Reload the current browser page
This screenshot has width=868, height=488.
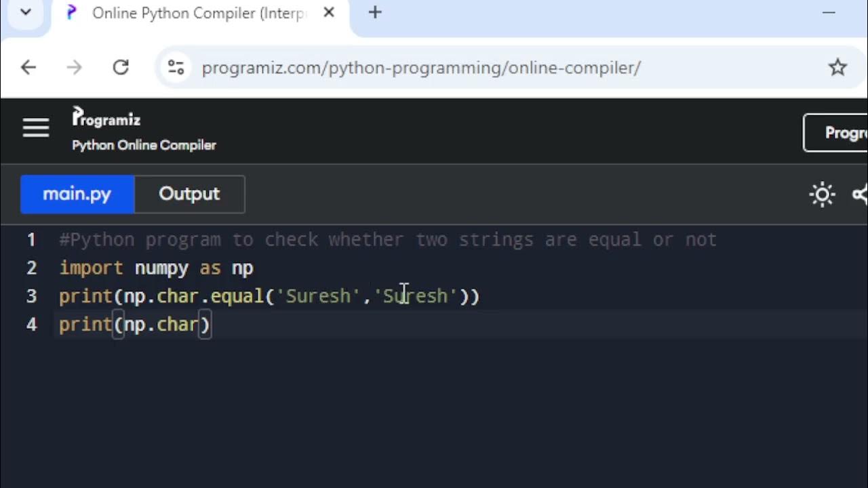tap(121, 67)
